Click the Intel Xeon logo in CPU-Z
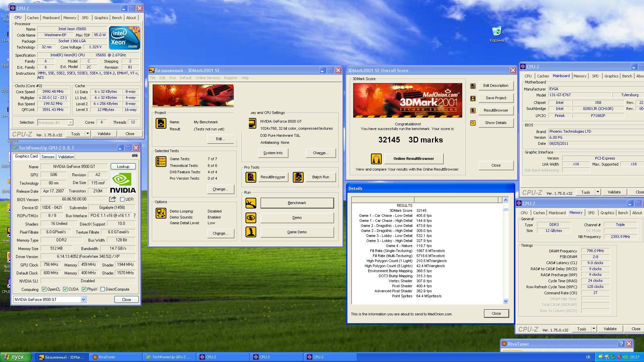The image size is (644, 362). click(x=124, y=38)
